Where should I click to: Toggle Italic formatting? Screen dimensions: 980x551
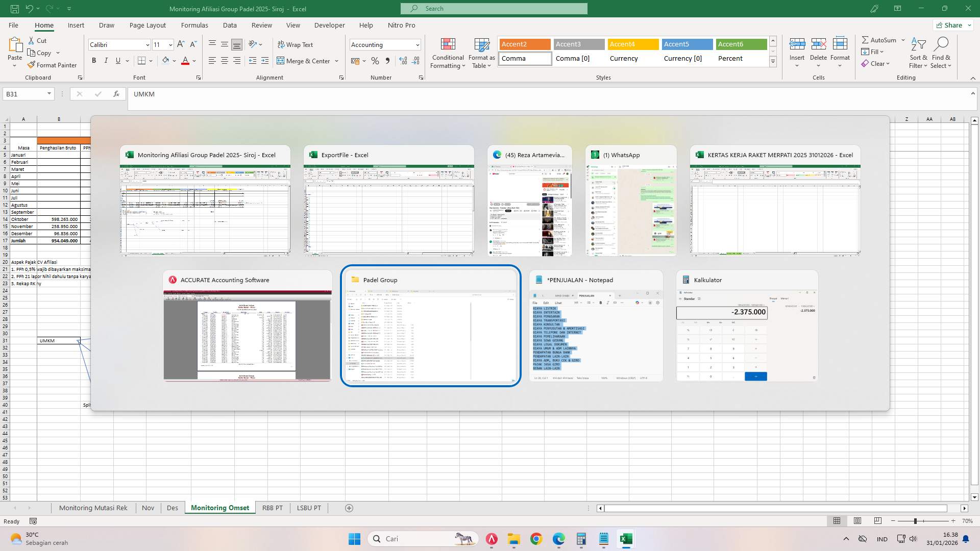(x=106, y=60)
